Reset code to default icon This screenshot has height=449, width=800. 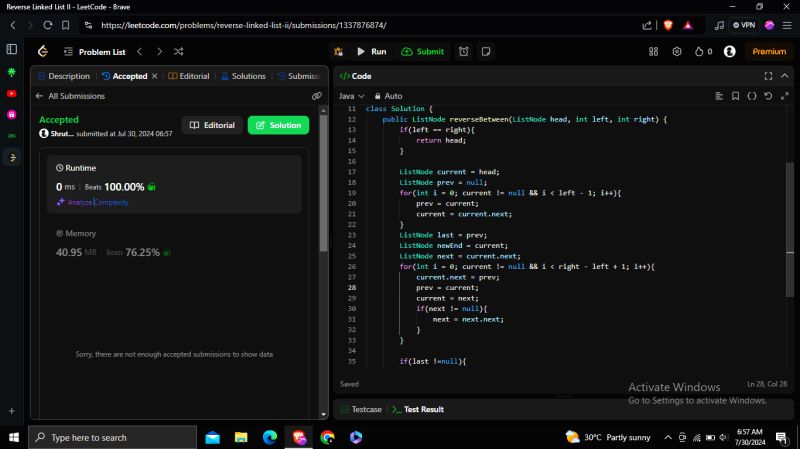[768, 96]
